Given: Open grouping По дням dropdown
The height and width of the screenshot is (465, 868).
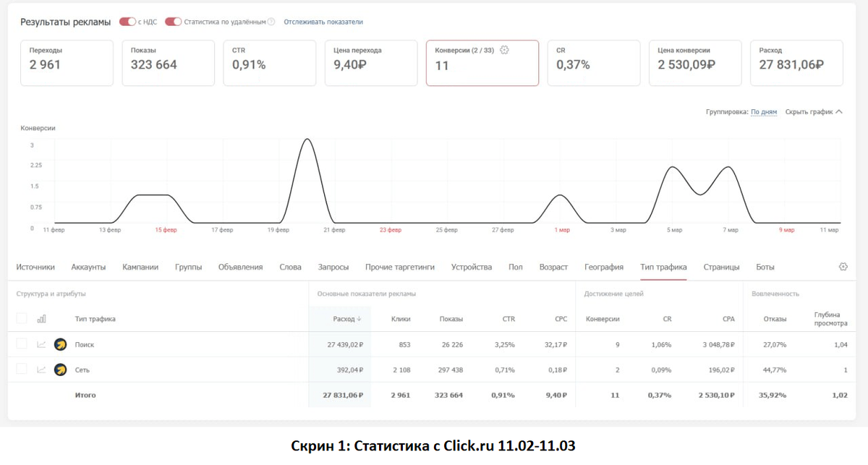Looking at the screenshot, I should click(x=764, y=112).
